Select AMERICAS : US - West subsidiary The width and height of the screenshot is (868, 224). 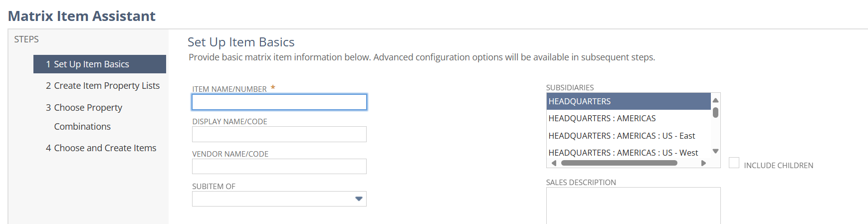(x=629, y=153)
